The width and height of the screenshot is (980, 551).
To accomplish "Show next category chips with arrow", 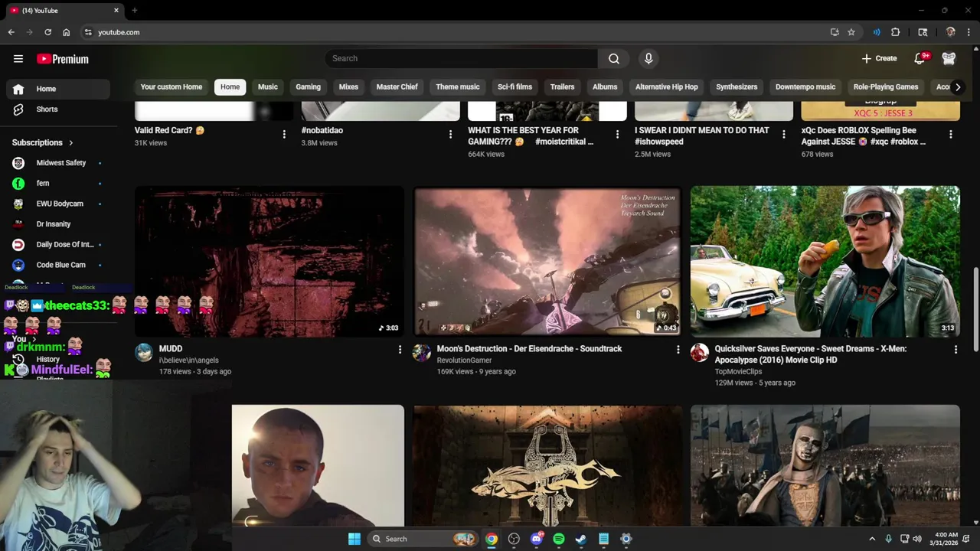I will (x=957, y=87).
